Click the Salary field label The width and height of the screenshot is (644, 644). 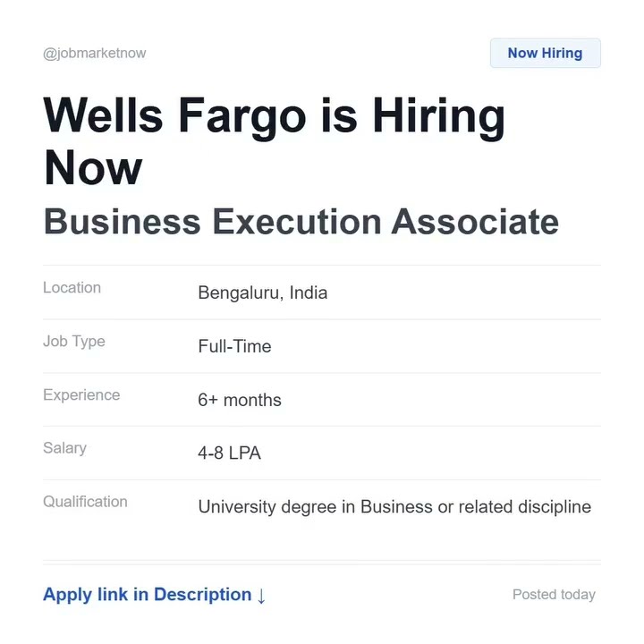point(64,448)
